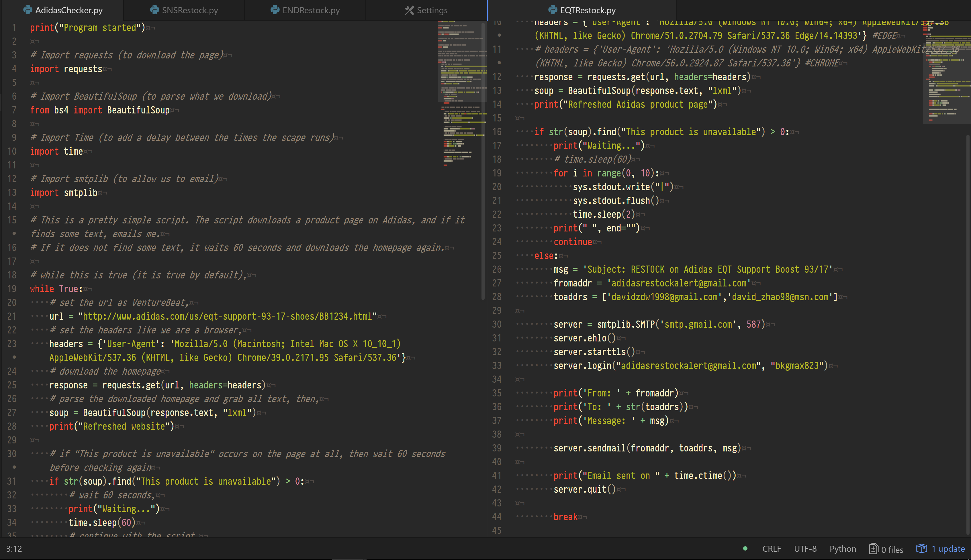Click line number 19 in left gutter

[12, 289]
